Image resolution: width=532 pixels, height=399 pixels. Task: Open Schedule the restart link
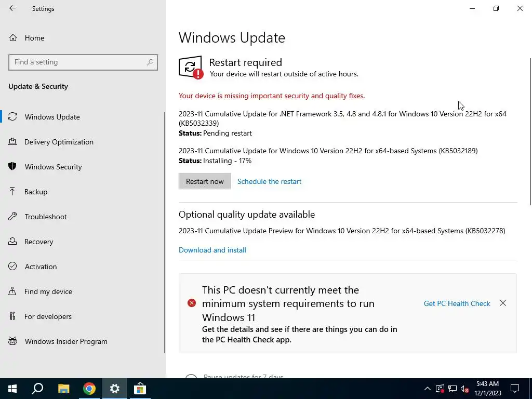pos(270,181)
